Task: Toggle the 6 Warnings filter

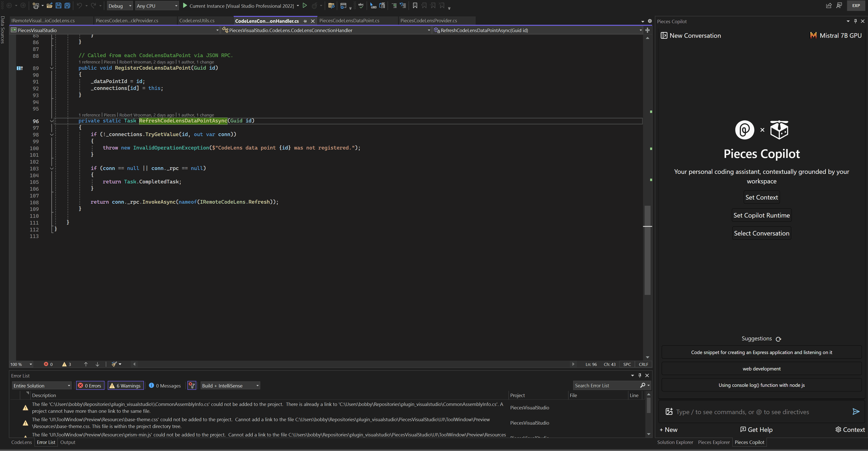Action: (125, 386)
